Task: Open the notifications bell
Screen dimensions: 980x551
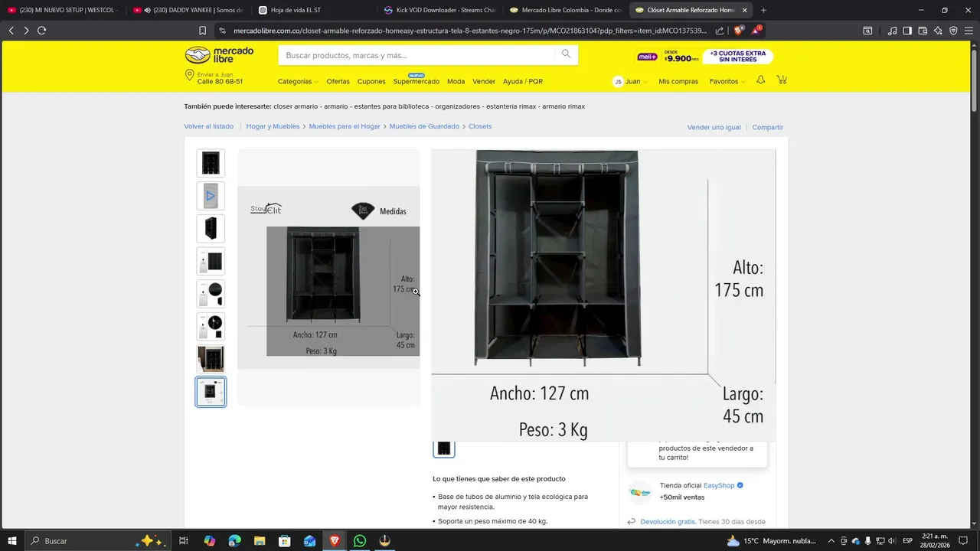Action: pyautogui.click(x=760, y=80)
